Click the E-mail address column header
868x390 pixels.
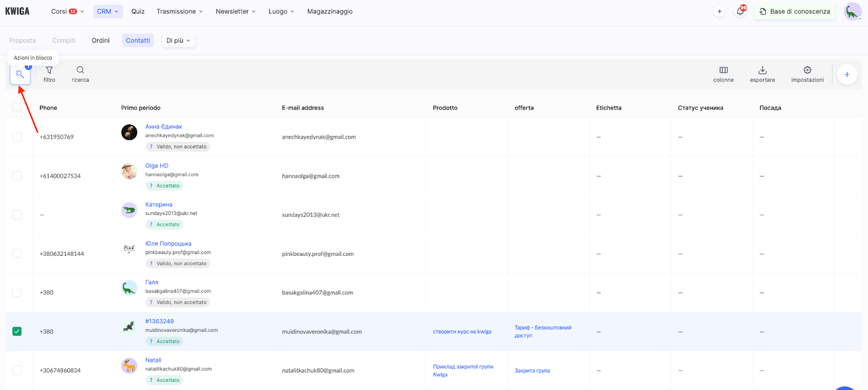click(303, 108)
